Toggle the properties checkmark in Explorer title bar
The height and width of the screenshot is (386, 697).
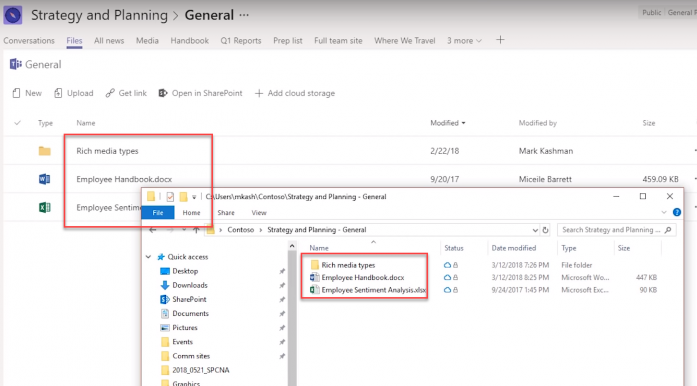pyautogui.click(x=170, y=197)
